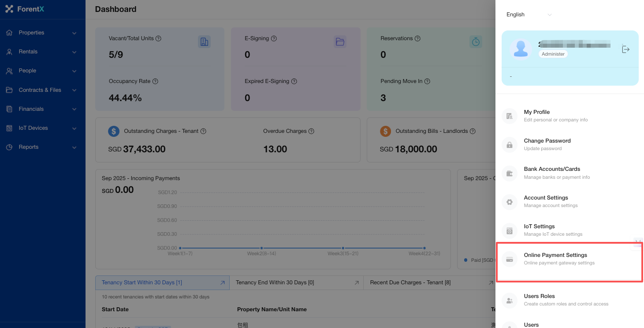The height and width of the screenshot is (328, 644).
Task: Select the Tenancy End Within 30 Days tab
Action: tap(275, 283)
